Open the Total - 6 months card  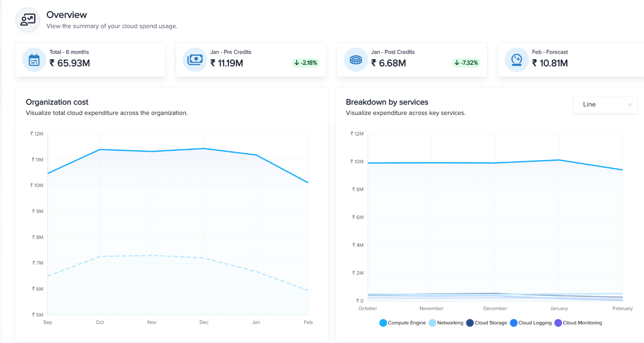click(x=90, y=60)
